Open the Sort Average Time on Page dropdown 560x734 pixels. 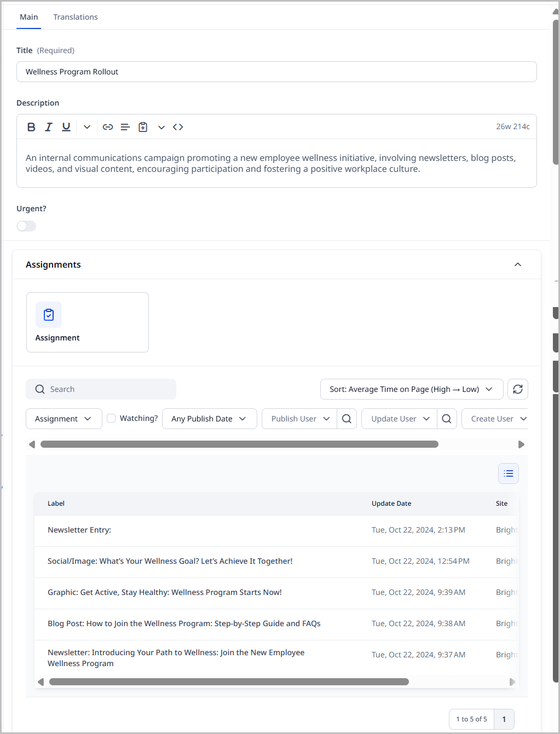click(x=411, y=389)
